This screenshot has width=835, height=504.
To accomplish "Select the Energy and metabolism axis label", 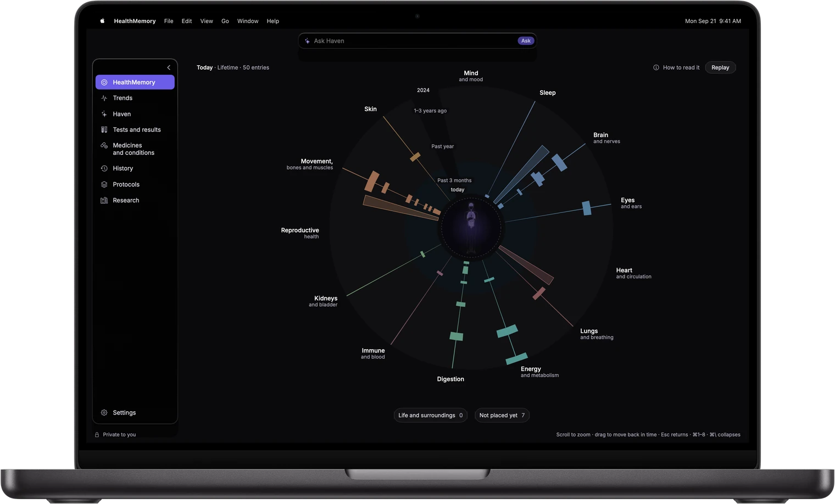I will point(539,372).
